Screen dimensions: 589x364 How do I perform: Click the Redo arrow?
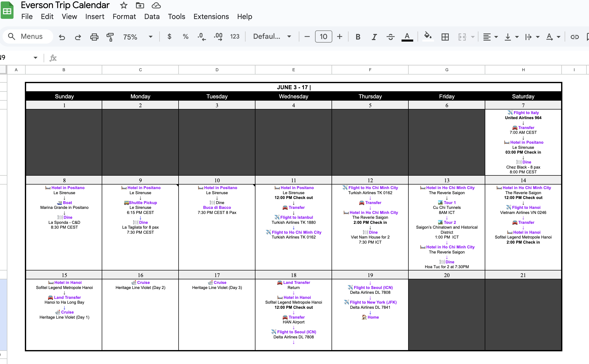click(x=78, y=37)
